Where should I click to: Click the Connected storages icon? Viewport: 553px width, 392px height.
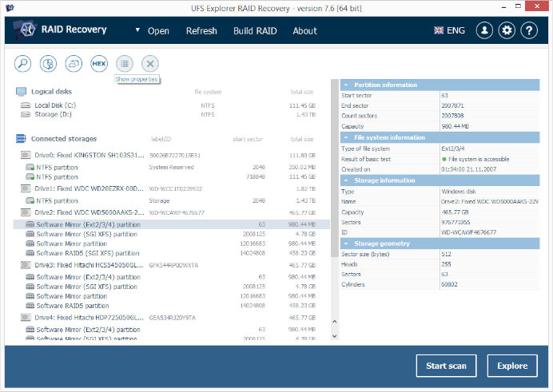pos(21,139)
